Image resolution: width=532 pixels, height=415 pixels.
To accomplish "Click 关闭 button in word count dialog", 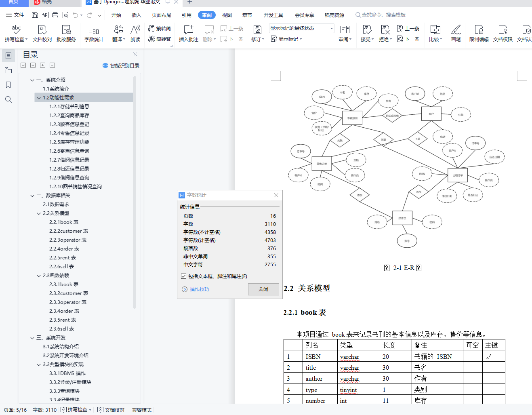I will 263,289.
